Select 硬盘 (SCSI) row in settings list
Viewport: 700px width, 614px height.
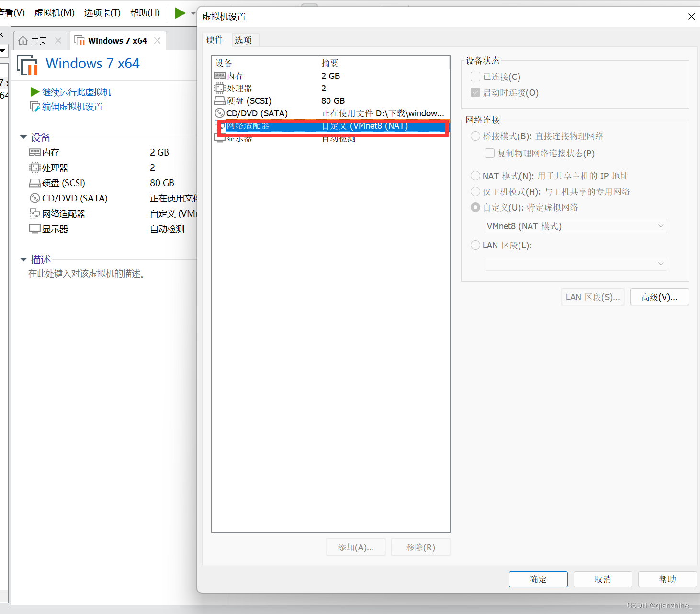tap(330, 100)
